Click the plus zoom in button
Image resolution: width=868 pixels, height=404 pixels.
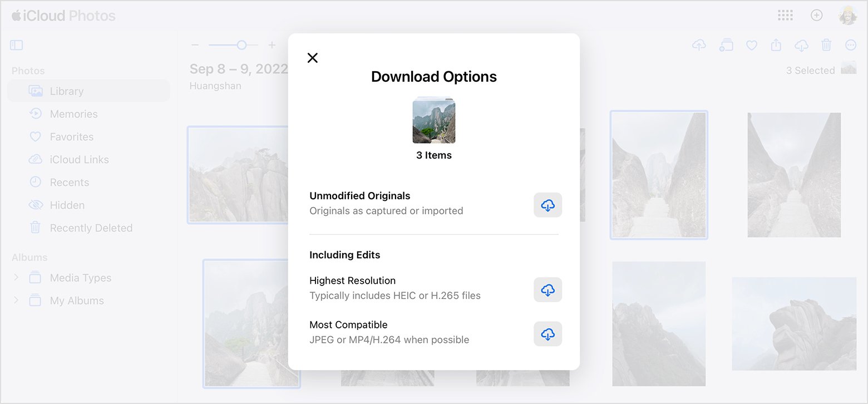[272, 45]
